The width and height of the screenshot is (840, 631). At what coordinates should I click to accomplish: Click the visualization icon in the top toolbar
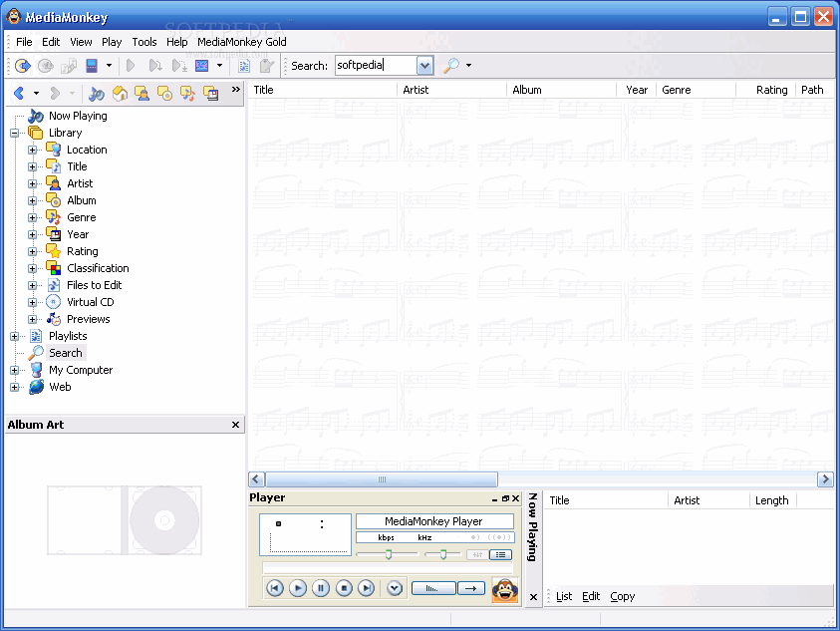pos(202,66)
